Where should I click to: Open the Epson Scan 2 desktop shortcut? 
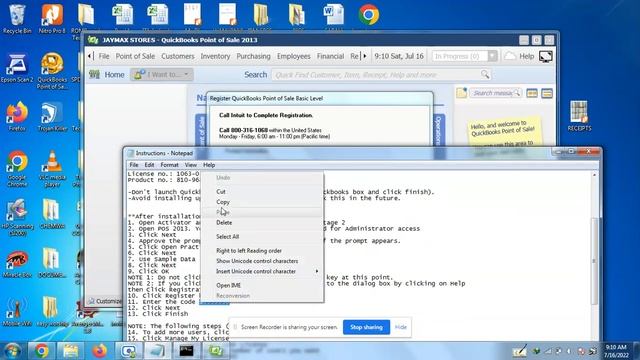tap(17, 68)
